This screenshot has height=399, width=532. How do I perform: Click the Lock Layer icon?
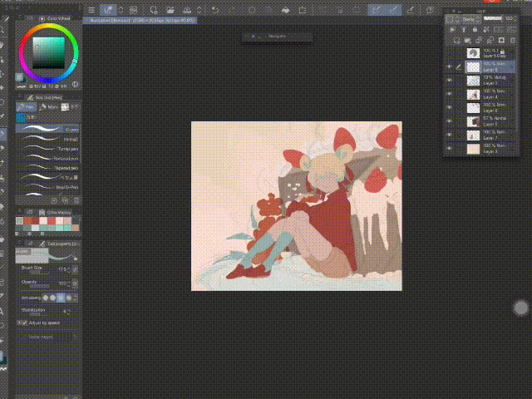tap(475, 30)
